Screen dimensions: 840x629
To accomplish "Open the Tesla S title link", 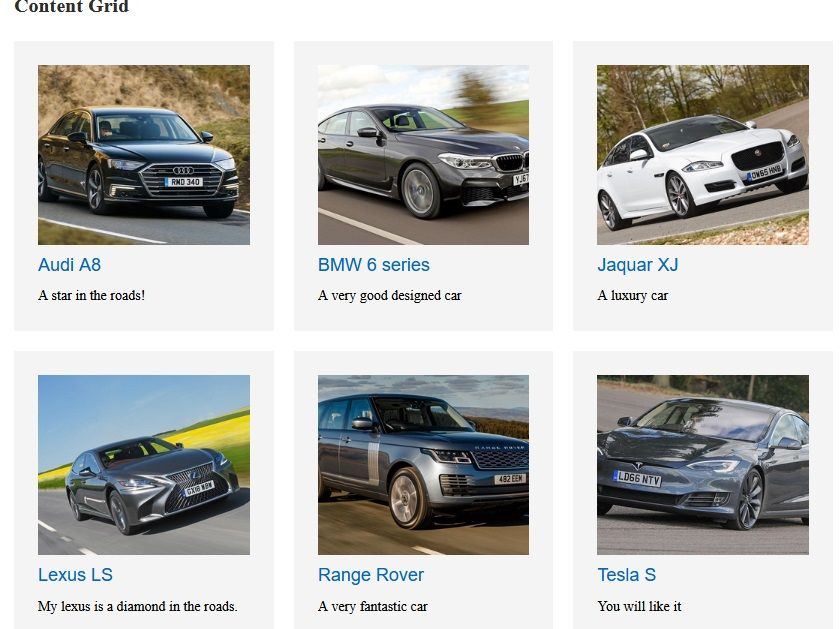I will pos(626,574).
